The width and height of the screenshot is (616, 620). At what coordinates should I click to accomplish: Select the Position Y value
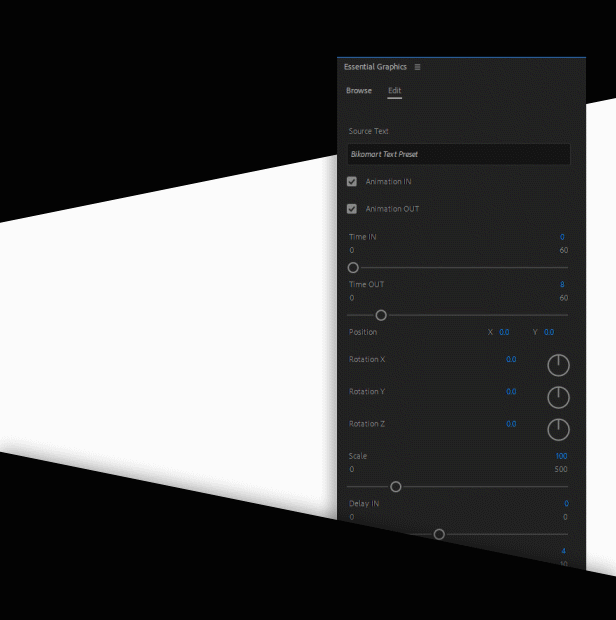coord(549,332)
